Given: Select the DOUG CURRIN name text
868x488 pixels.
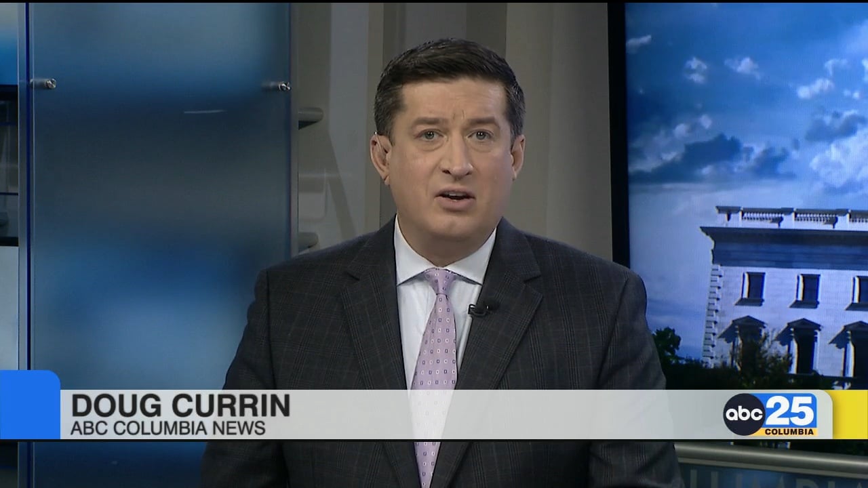Looking at the screenshot, I should [180, 405].
